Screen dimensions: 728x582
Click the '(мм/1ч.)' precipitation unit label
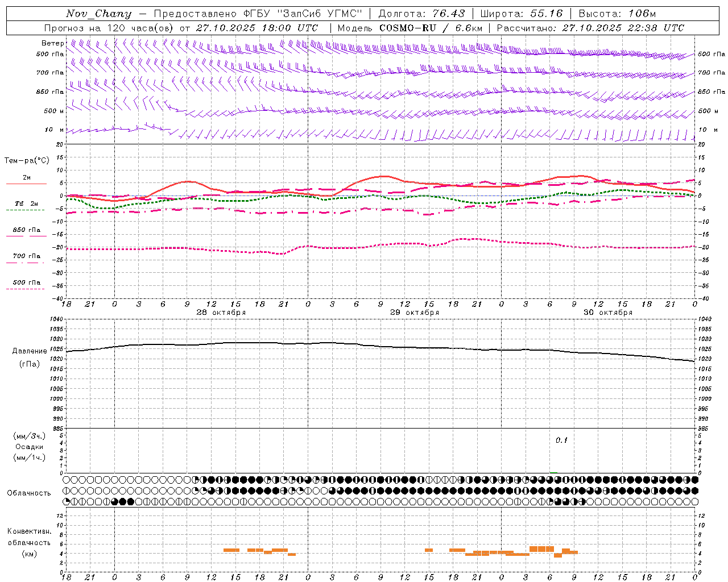point(30,458)
